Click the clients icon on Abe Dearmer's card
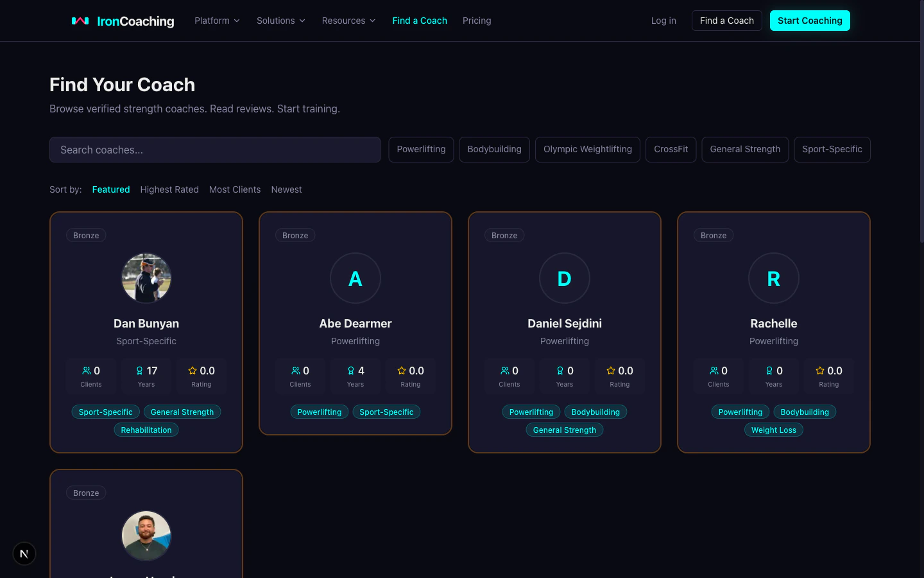Screen dimensions: 924x578 296,371
